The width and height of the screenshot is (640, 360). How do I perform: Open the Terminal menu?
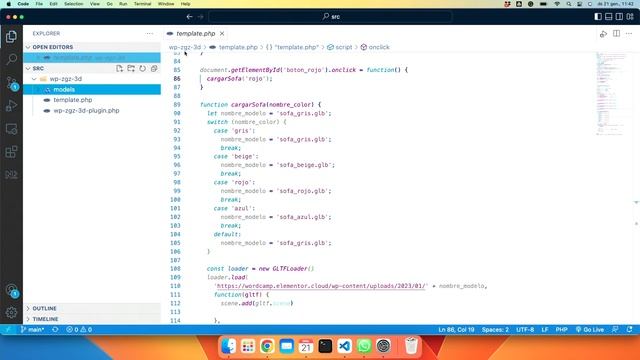tap(142, 4)
